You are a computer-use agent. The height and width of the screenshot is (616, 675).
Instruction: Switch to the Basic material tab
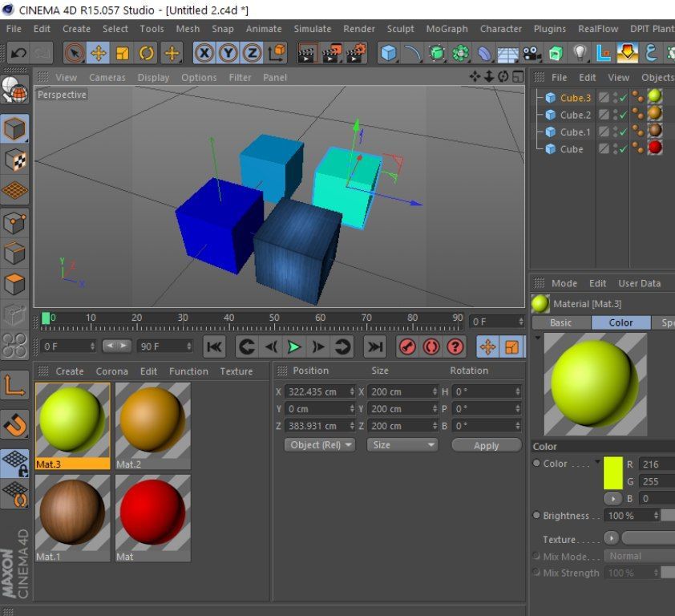point(561,322)
